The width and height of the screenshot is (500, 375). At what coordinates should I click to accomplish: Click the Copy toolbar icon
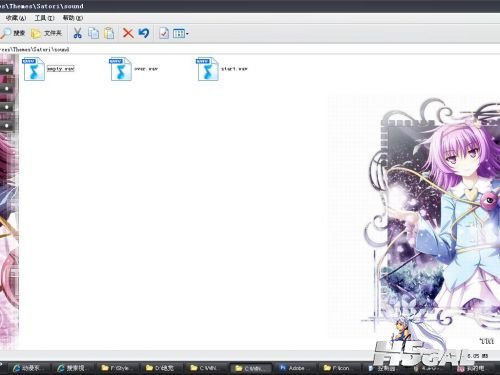93,33
